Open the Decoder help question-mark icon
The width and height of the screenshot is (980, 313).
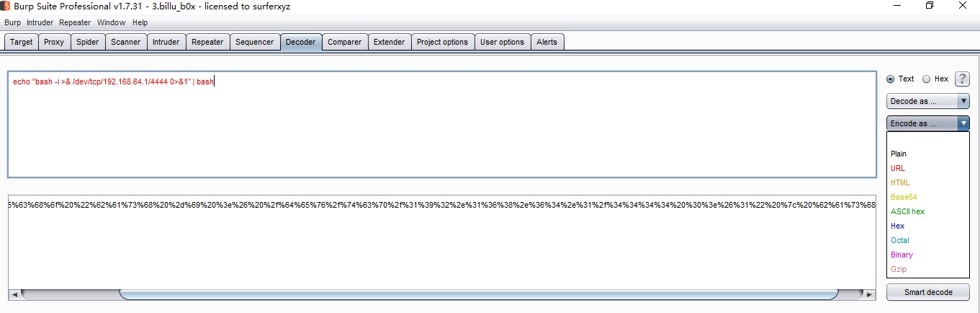click(962, 79)
